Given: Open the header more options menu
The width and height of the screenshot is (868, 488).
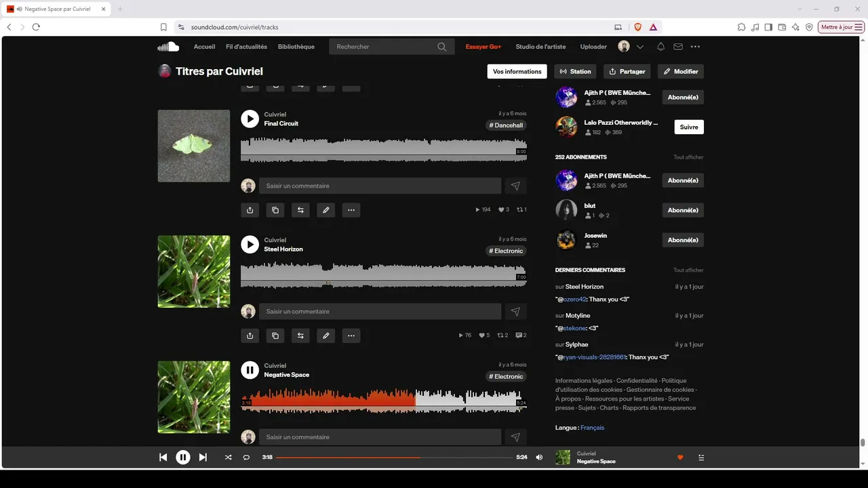Looking at the screenshot, I should click(695, 47).
